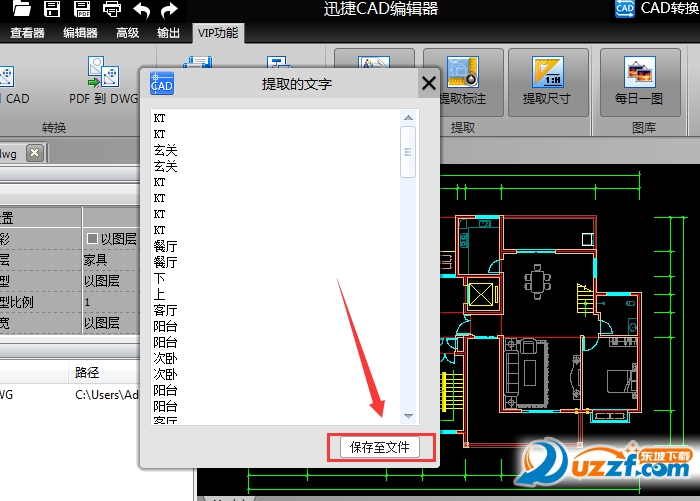Image resolution: width=700 pixels, height=501 pixels.
Task: Click the 保存至文件 button
Action: pyautogui.click(x=379, y=447)
